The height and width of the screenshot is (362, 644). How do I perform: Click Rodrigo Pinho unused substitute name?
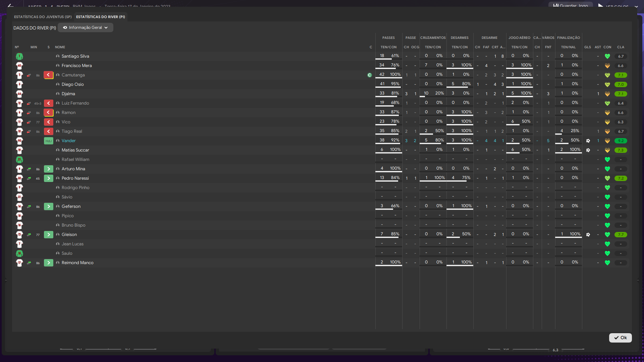pos(75,188)
